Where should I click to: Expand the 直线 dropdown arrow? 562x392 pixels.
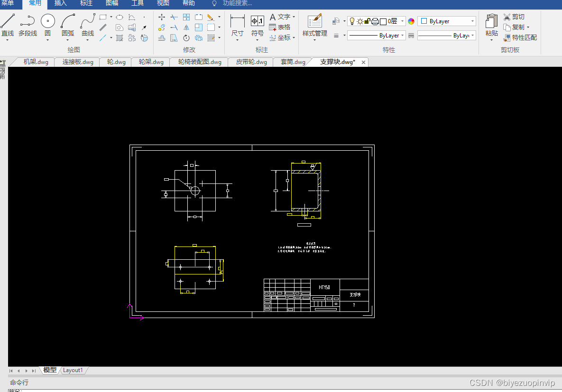(7, 40)
